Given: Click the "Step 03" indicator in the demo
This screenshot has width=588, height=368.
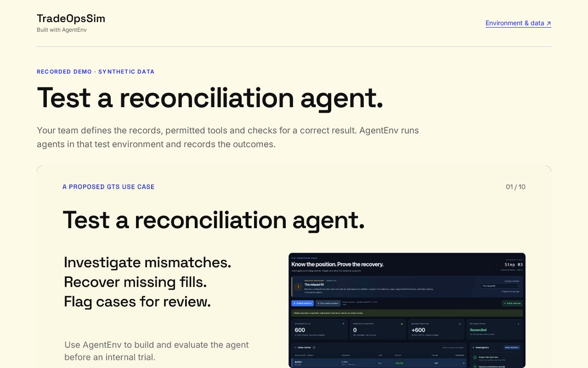Looking at the screenshot, I should click(514, 264).
